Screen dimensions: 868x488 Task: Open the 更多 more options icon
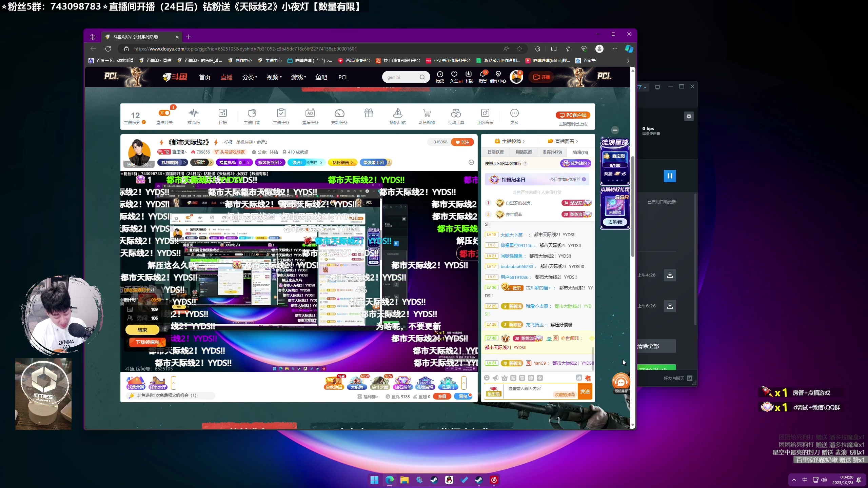(x=514, y=113)
